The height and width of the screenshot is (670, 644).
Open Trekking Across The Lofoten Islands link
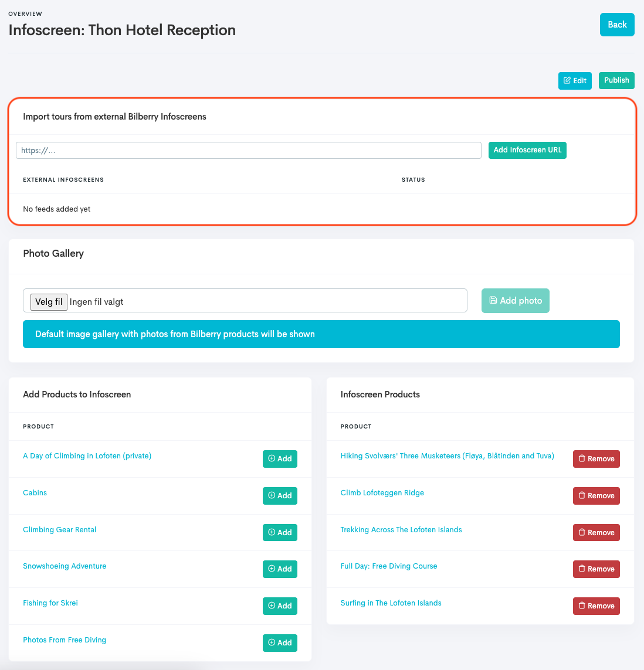click(x=401, y=530)
